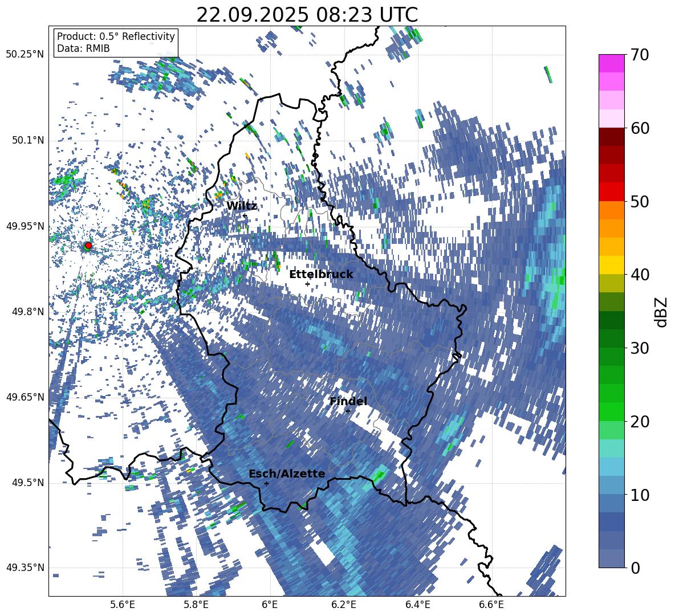Viewport: 675px width, 616px height.
Task: Click the 40 tick on the colorbar
Action: pos(640,275)
